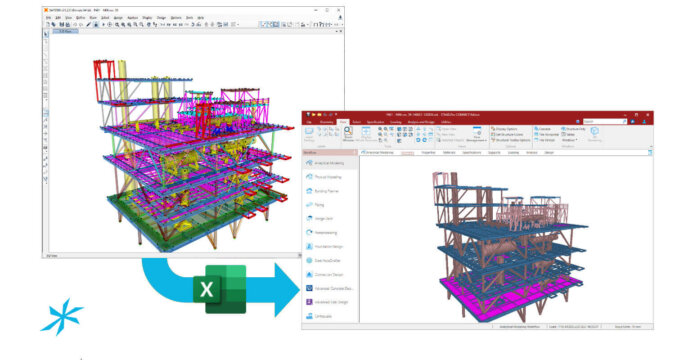
Task: Focus the Search field in title bar
Action: click(604, 122)
